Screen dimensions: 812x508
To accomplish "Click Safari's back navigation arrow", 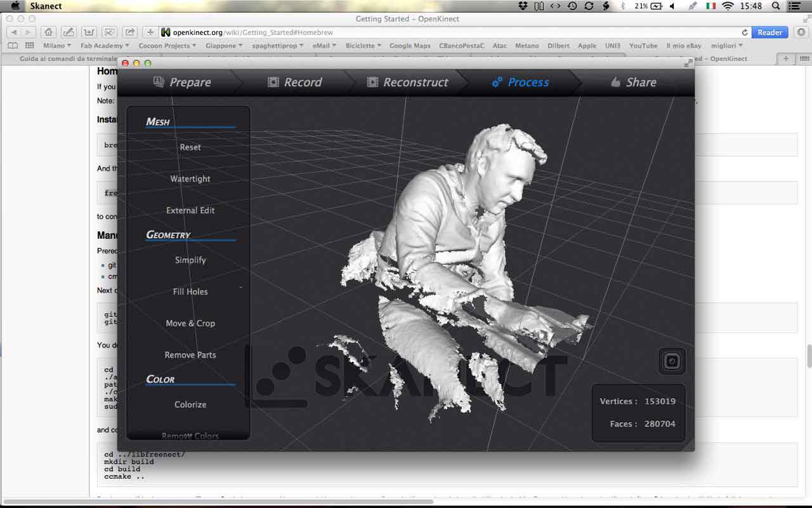I will [x=14, y=32].
